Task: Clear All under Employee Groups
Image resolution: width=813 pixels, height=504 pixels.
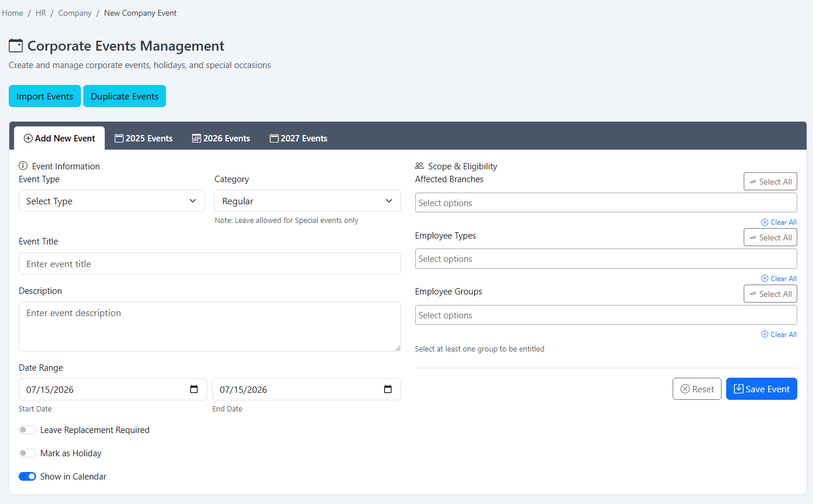Action: (779, 334)
